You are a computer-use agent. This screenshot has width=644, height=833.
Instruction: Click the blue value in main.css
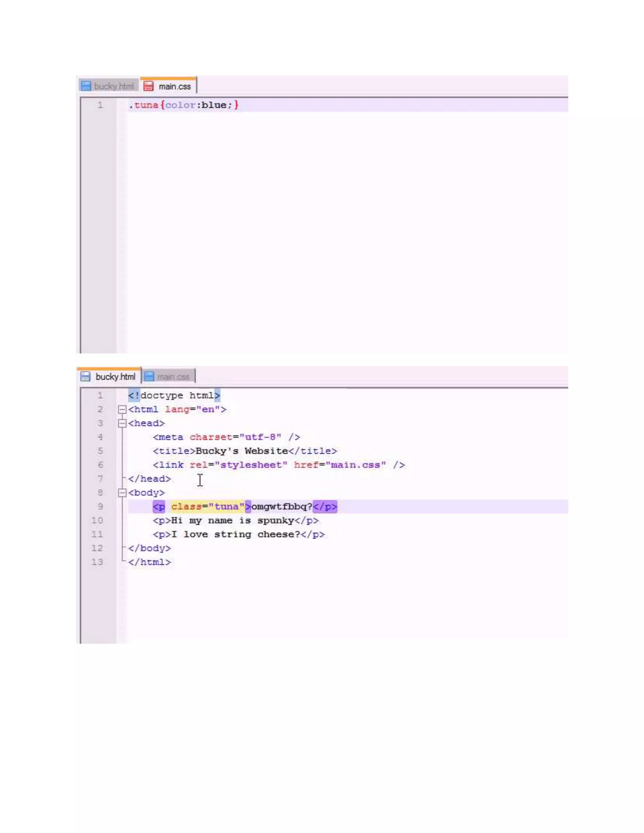point(214,105)
